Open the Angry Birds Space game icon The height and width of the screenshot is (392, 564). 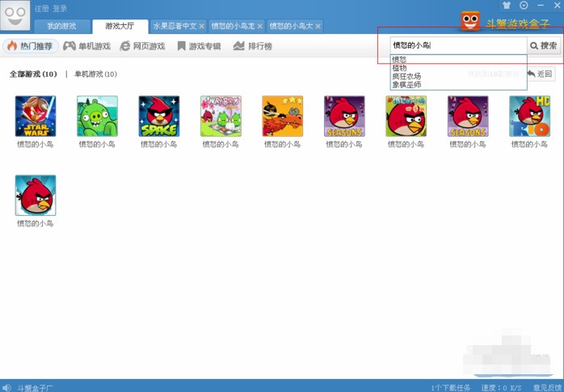(159, 116)
